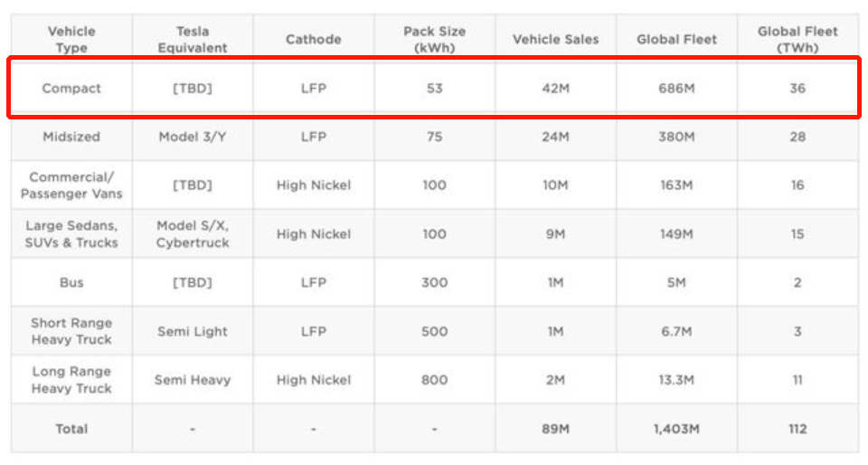Select the Total row label
Viewport: 868px width, 465px height.
pos(71,429)
